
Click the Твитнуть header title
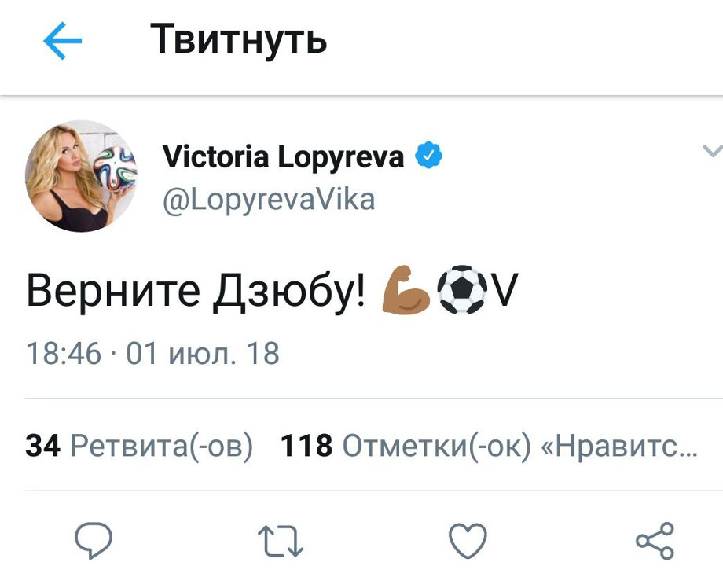tap(238, 39)
